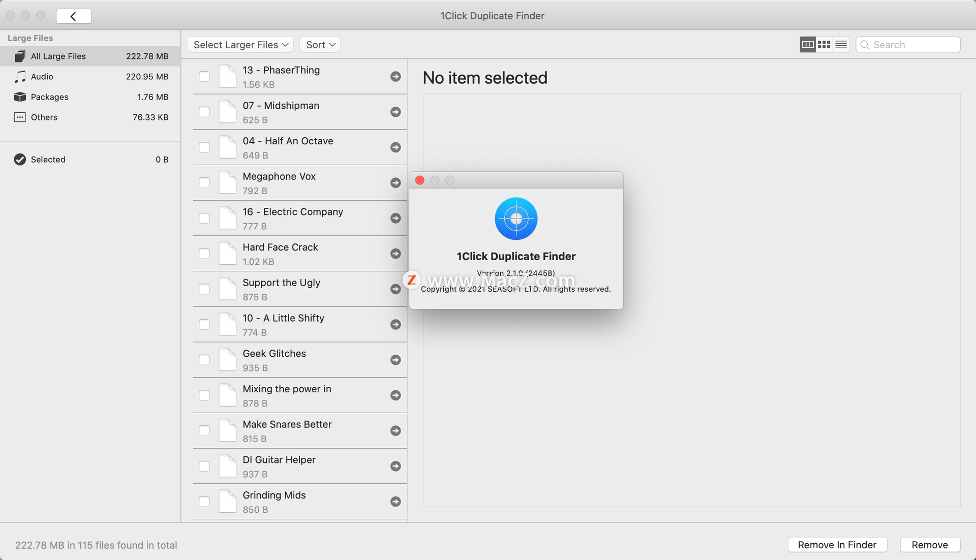Click the Others ellipsis icon

20,117
